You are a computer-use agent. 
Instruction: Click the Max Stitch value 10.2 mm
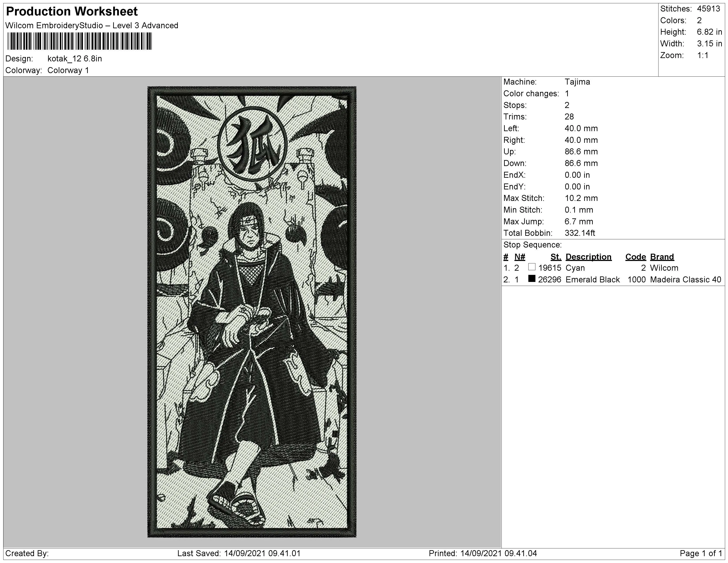(581, 198)
